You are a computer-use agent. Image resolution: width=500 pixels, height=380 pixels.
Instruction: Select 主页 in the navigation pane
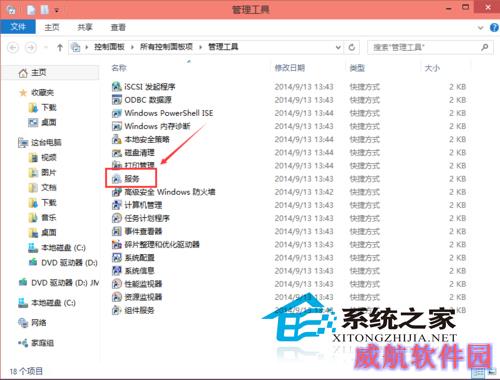(x=39, y=72)
